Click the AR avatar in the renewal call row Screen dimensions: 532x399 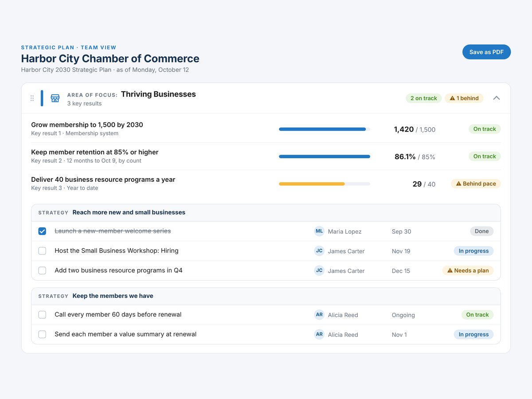[319, 314]
